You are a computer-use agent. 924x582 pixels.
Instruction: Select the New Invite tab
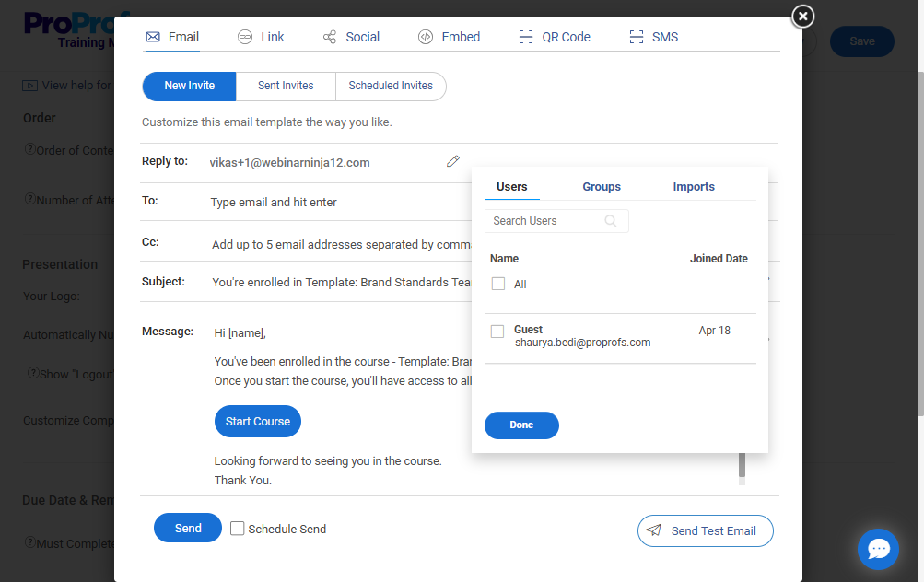point(189,86)
